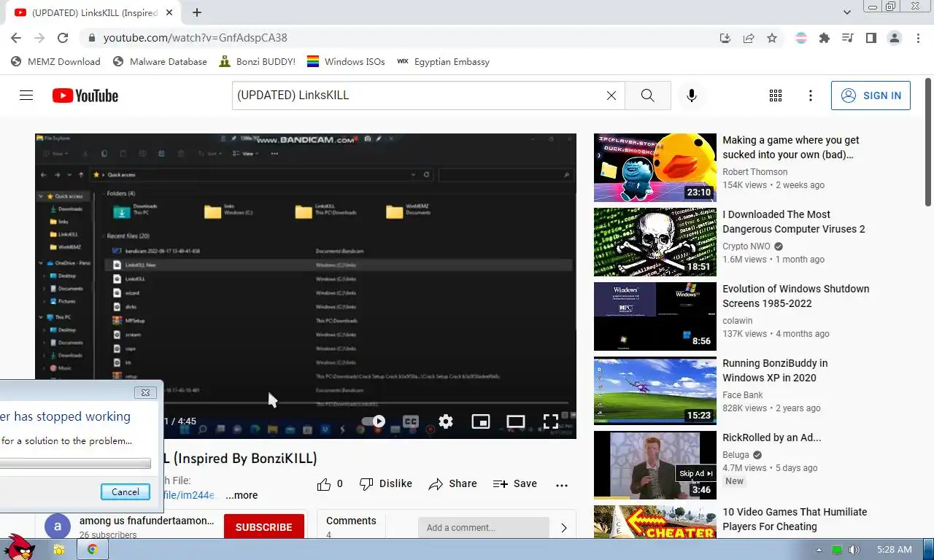Toggle closed captions with the CC button
Image resolution: width=934 pixels, height=560 pixels.
[x=411, y=421]
